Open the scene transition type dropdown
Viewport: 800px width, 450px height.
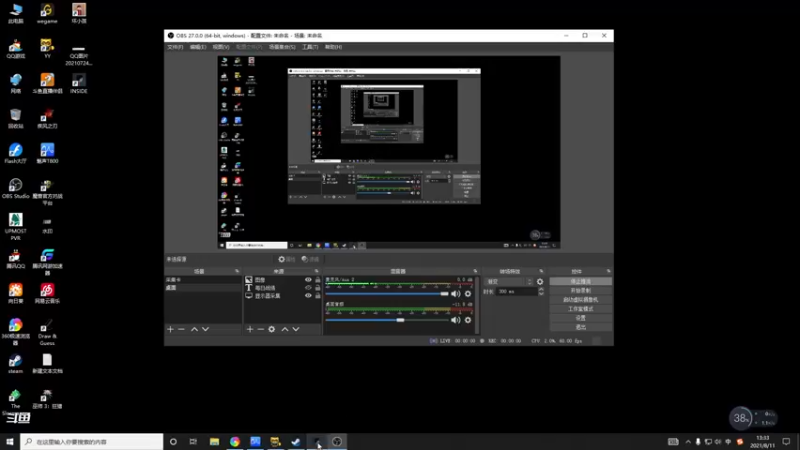pyautogui.click(x=508, y=282)
